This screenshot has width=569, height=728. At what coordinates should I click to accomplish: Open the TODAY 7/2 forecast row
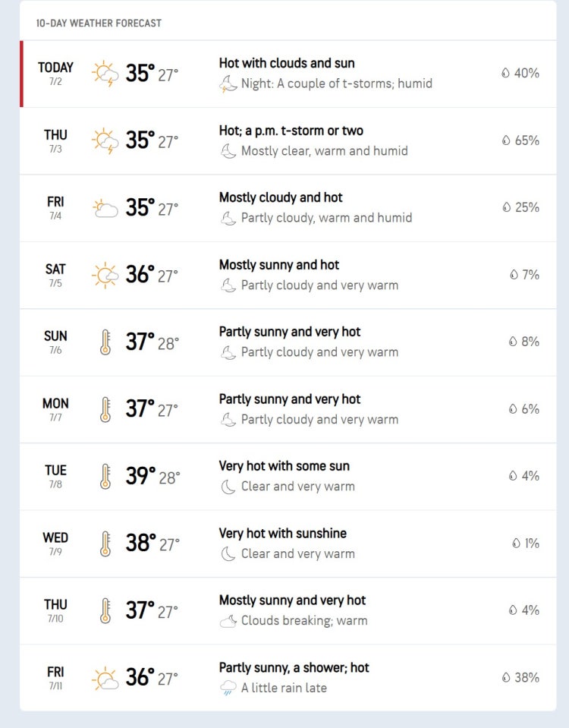288,74
